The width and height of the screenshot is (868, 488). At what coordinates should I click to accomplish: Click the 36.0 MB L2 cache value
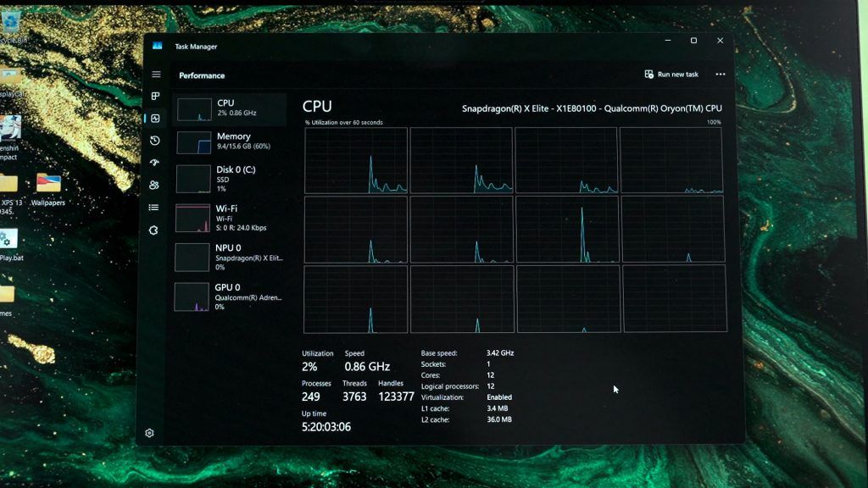(x=498, y=419)
